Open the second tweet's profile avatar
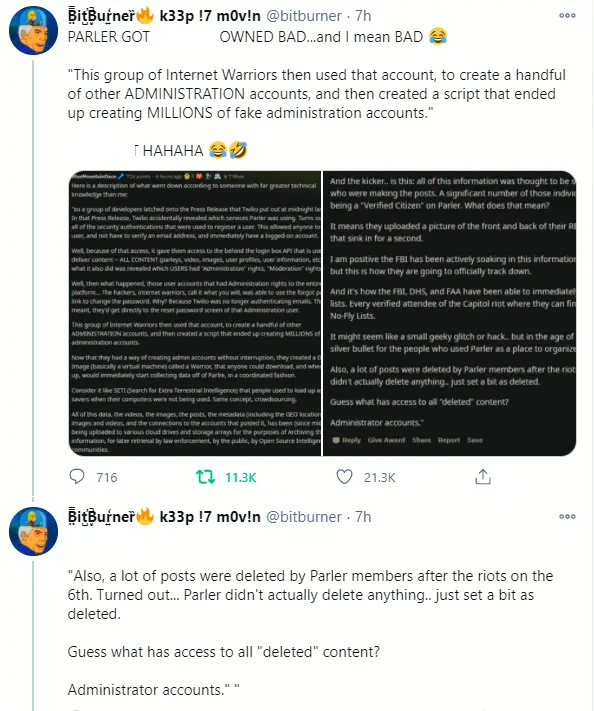594x711 pixels. tap(33, 531)
